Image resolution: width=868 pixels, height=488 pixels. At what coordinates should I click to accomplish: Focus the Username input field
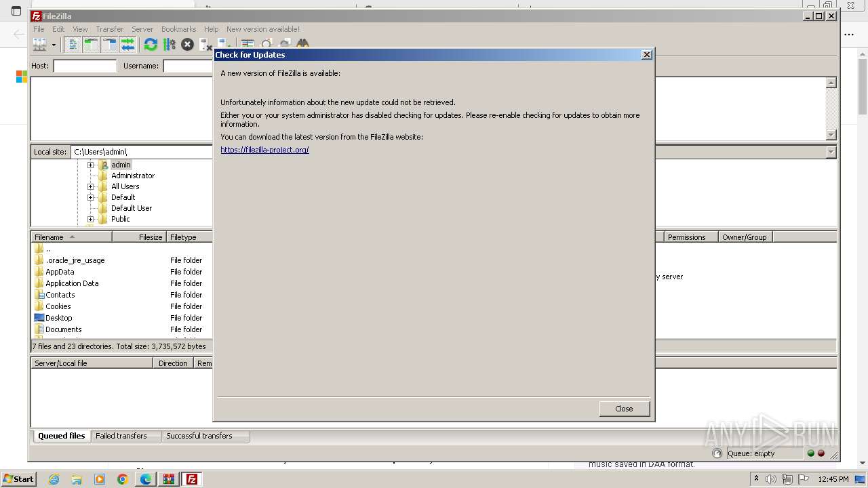coord(188,66)
